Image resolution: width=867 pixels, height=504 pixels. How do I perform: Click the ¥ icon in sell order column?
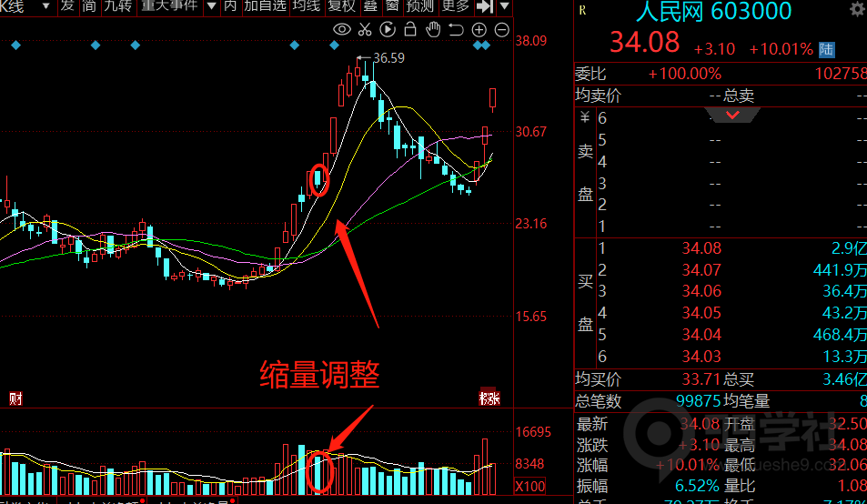click(584, 117)
